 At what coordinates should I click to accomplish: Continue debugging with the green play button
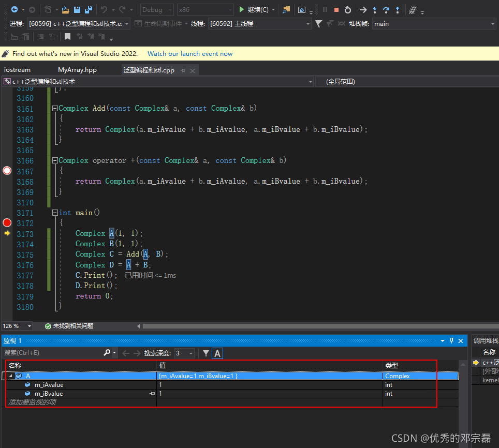242,9
